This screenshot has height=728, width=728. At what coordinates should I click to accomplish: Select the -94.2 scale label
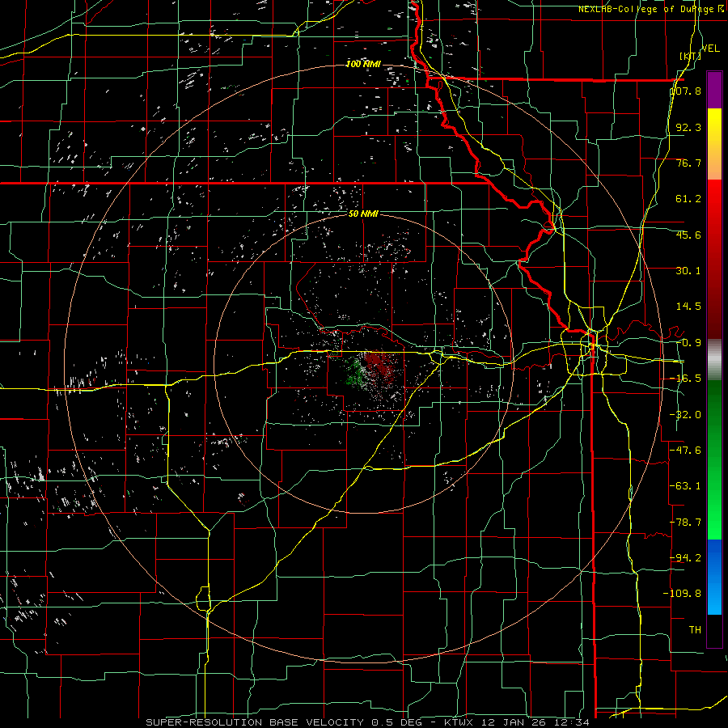tap(686, 557)
